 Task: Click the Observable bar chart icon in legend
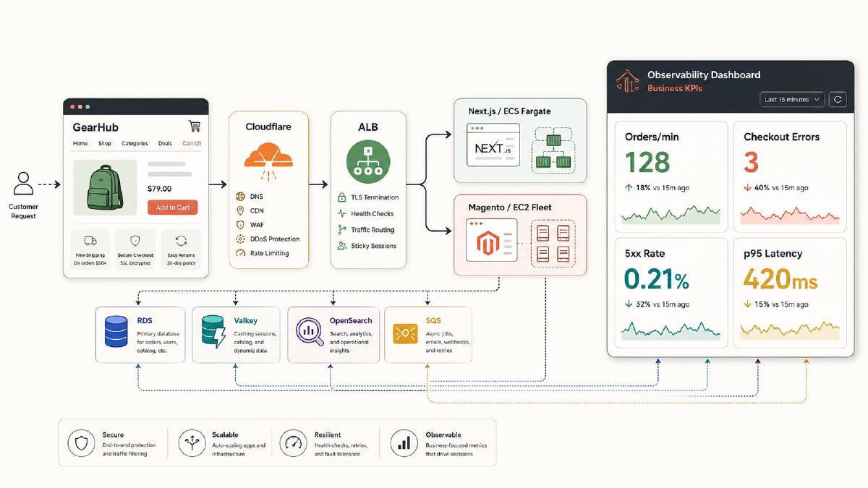[404, 442]
